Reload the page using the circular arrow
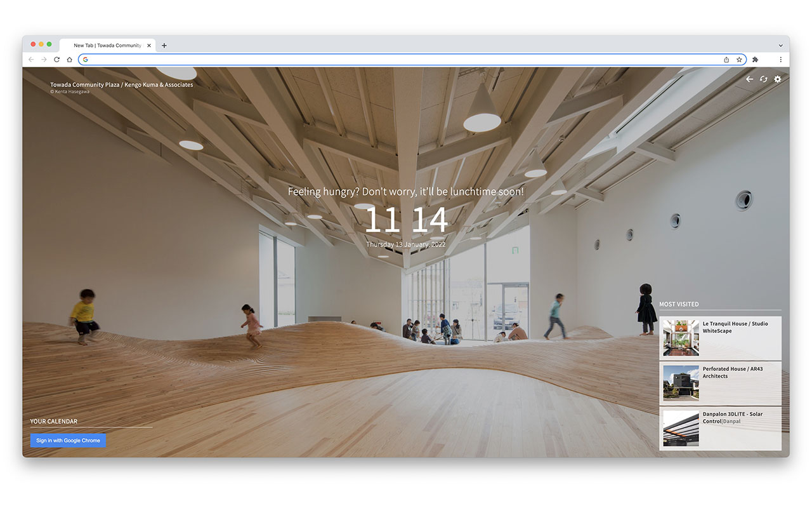Viewport: 812px width, 508px height. coord(56,59)
